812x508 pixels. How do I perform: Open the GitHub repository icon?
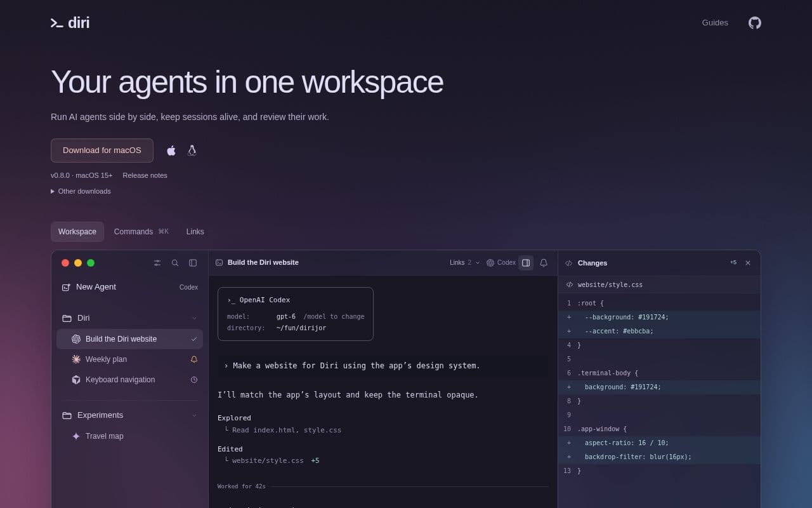(754, 23)
